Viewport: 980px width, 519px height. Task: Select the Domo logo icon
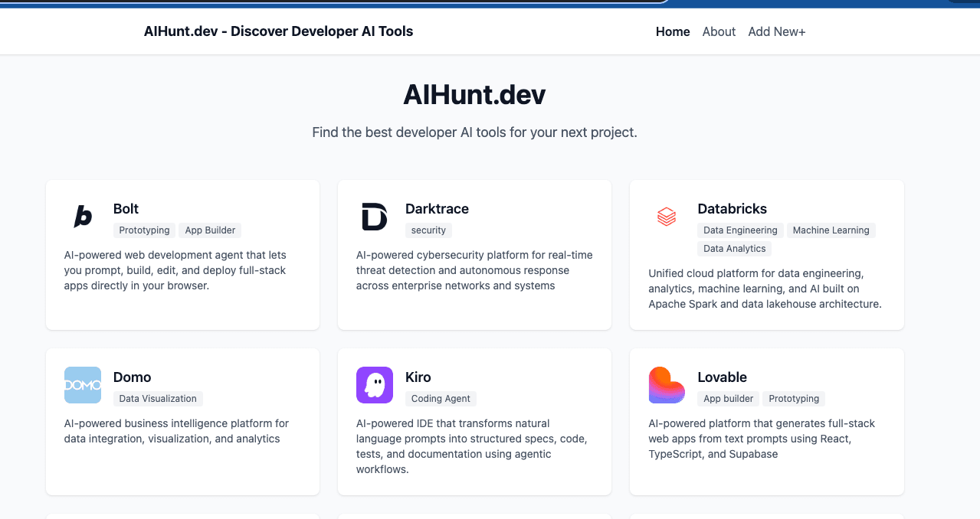[82, 385]
